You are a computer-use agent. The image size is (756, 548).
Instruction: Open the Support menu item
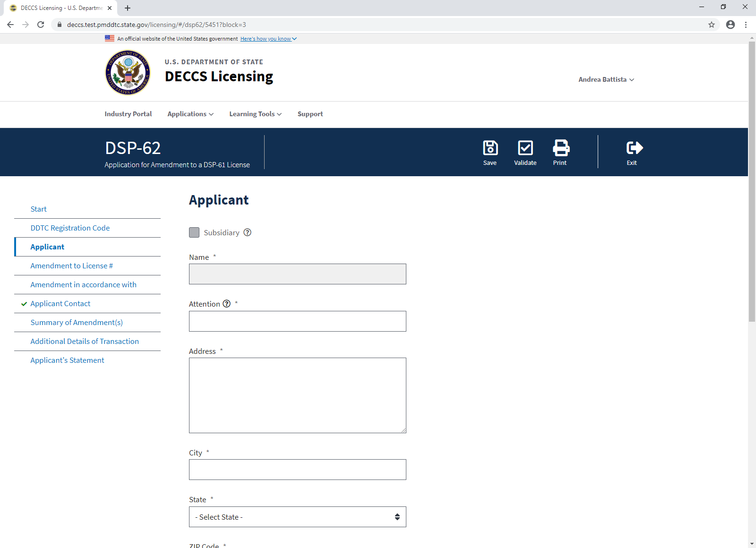[310, 114]
